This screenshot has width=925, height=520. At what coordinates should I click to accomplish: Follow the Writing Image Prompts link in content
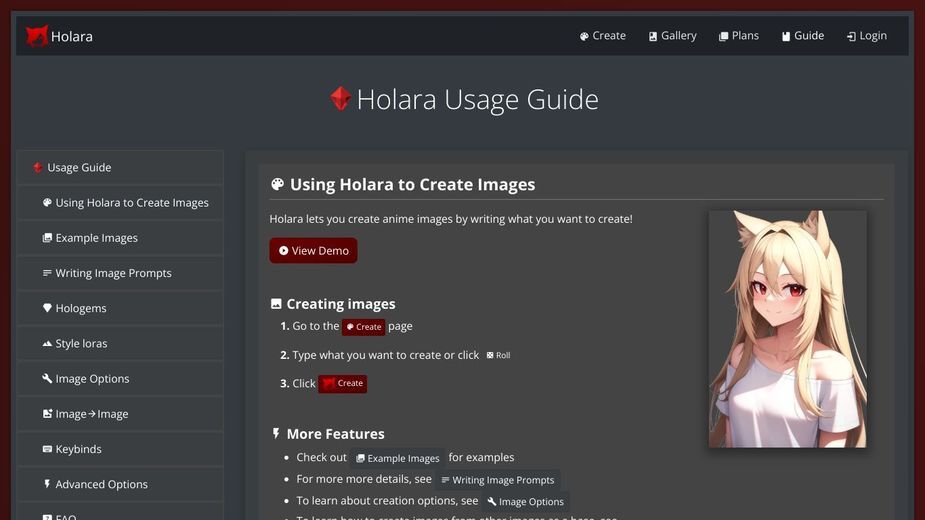pyautogui.click(x=498, y=480)
